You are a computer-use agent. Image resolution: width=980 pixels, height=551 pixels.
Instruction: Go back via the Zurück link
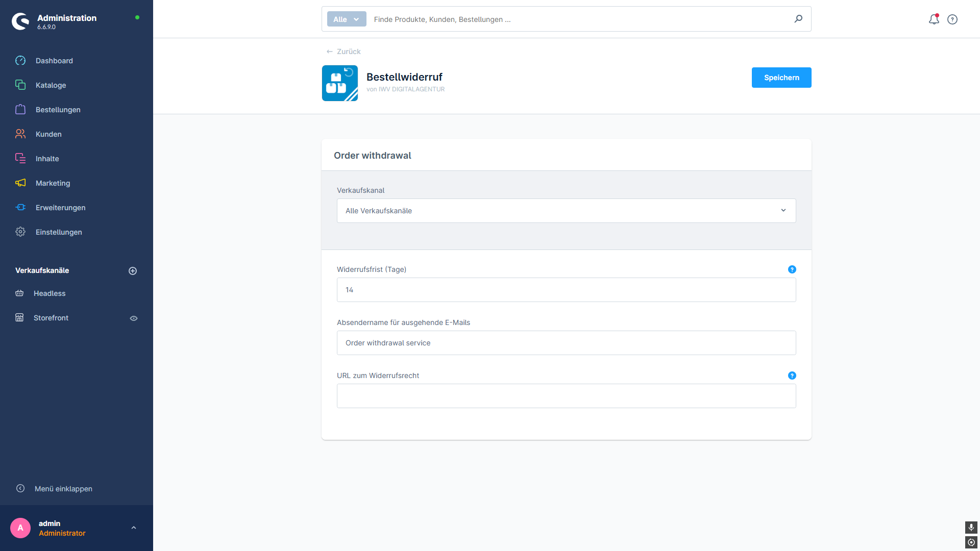click(x=344, y=52)
